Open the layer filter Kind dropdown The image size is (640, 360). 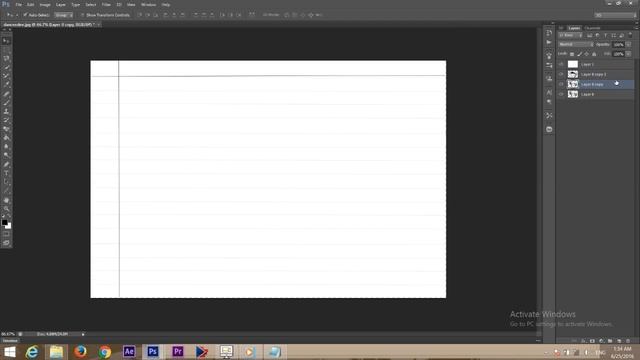pyautogui.click(x=570, y=36)
